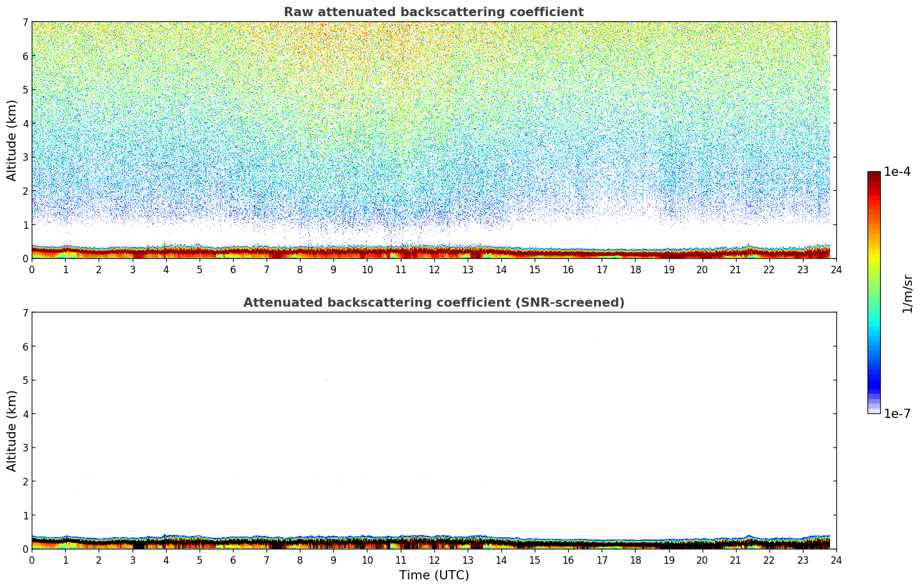Pick the deep blue band on colorbar
The height and width of the screenshot is (588, 920).
[874, 380]
